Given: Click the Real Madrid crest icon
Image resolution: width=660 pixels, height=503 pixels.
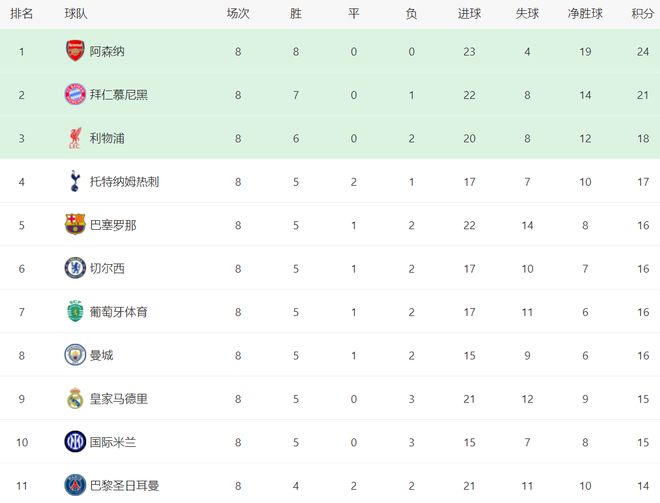Looking at the screenshot, I should 75,398.
